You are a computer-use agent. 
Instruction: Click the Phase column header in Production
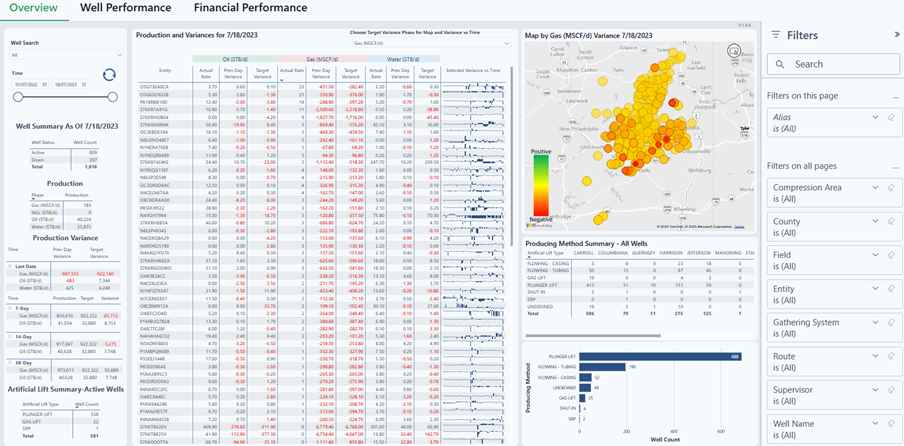click(x=37, y=195)
